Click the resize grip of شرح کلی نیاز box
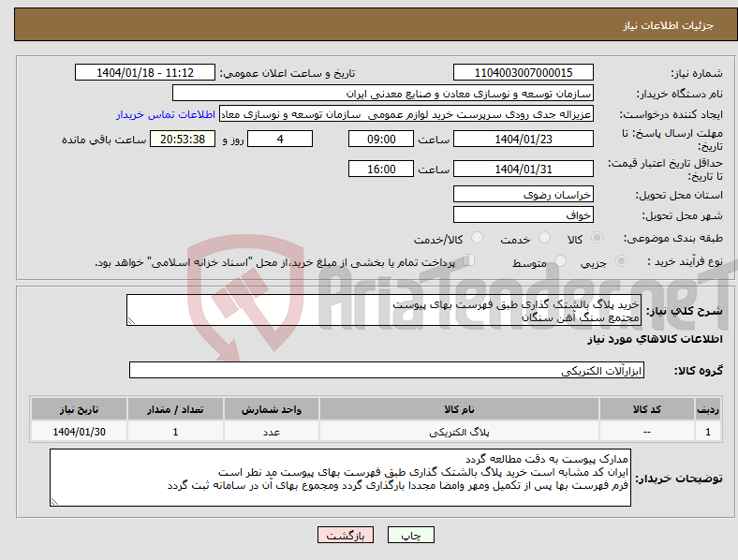 (131, 321)
